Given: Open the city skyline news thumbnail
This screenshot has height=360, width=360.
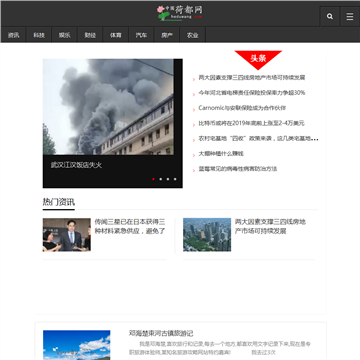Looking at the screenshot, I should point(207,235).
